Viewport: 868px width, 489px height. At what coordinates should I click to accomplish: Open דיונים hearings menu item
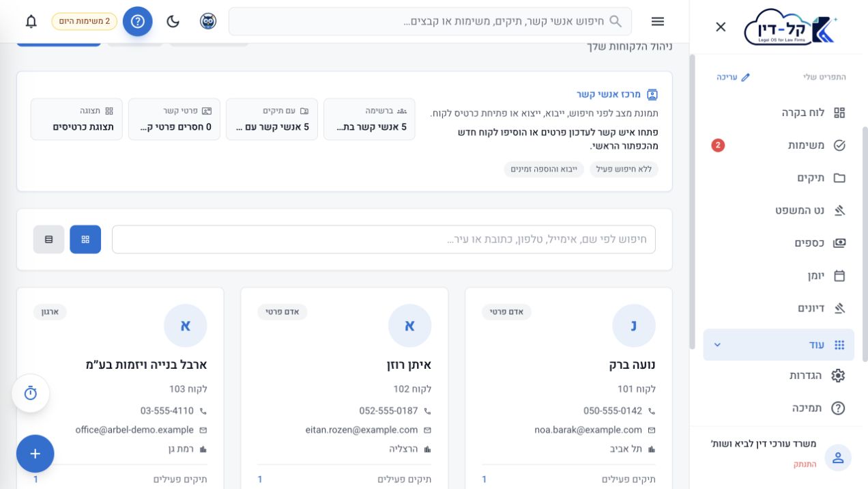tap(779, 308)
